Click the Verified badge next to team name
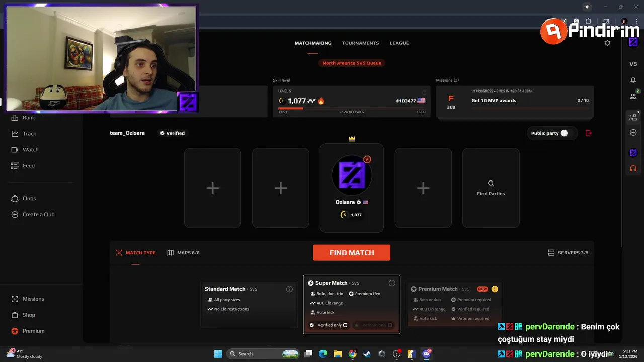644x362 pixels. (x=172, y=133)
